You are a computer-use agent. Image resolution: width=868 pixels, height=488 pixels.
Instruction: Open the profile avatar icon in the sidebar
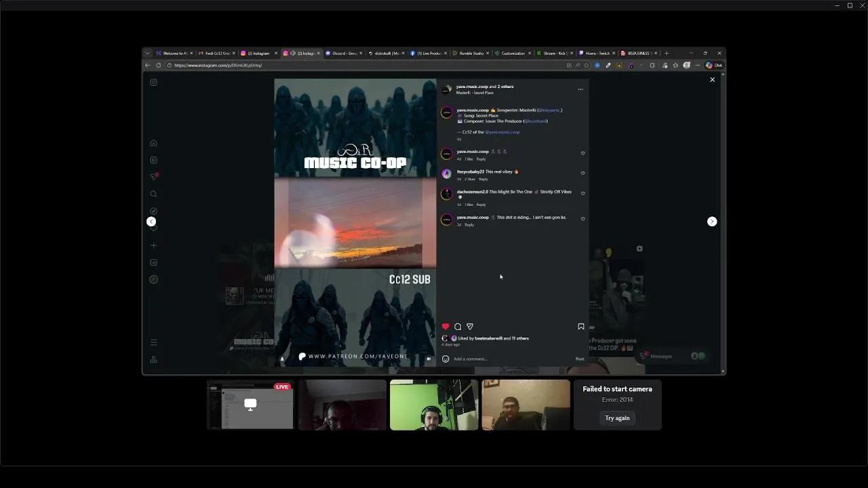[154, 279]
